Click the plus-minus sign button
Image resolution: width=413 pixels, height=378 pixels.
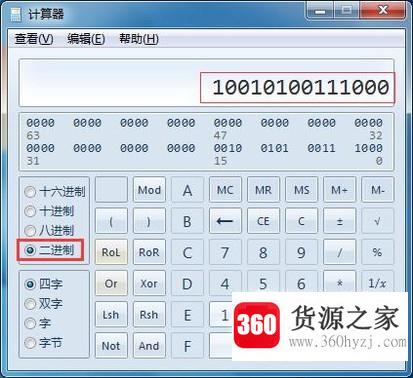coord(339,221)
